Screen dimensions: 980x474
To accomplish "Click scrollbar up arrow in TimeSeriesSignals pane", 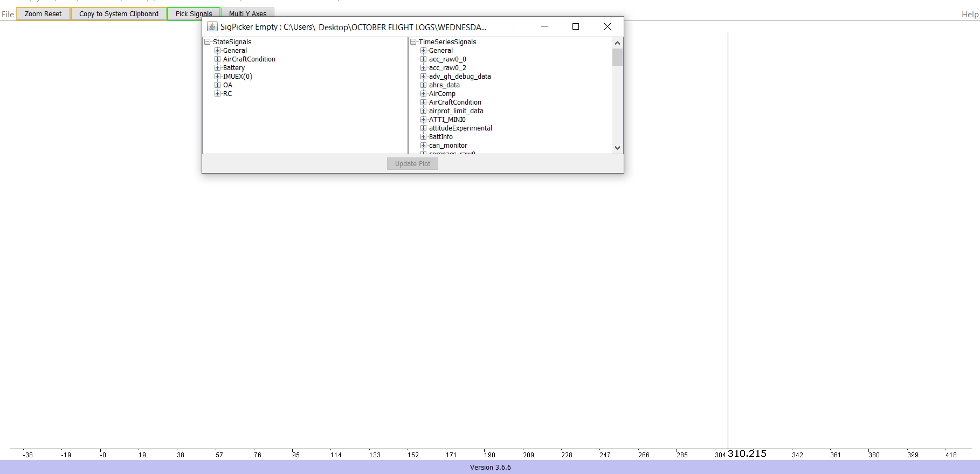I will tap(618, 43).
